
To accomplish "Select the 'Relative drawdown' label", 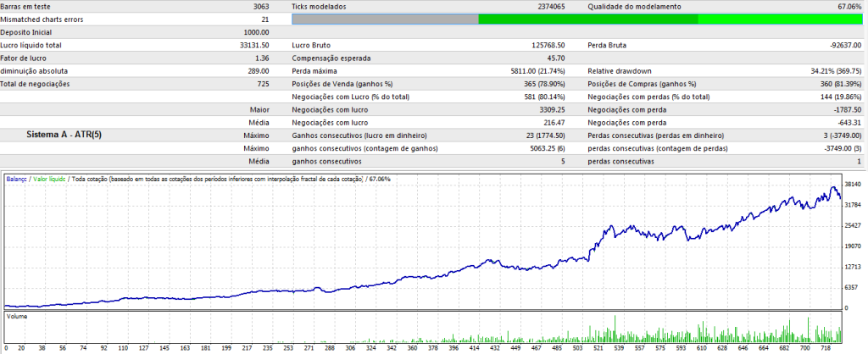I will pos(620,71).
